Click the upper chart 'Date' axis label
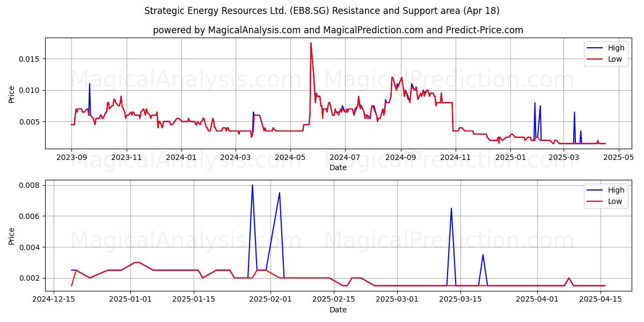The height and width of the screenshot is (322, 644). [338, 167]
